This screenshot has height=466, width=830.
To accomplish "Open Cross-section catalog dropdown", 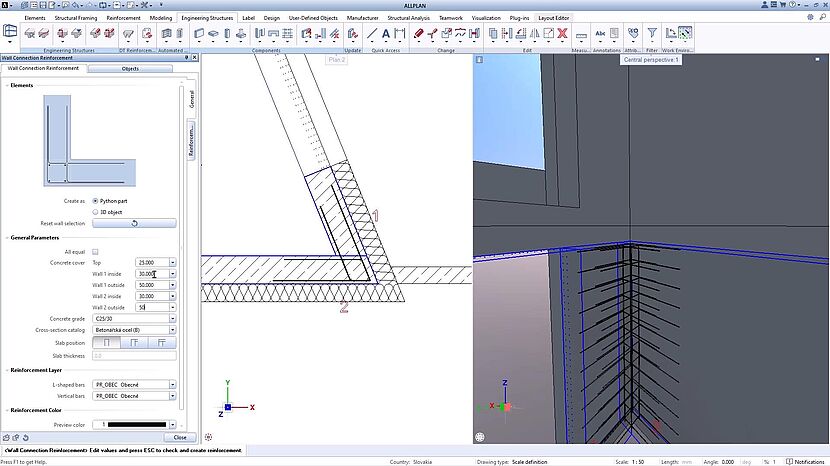I will pos(173,330).
